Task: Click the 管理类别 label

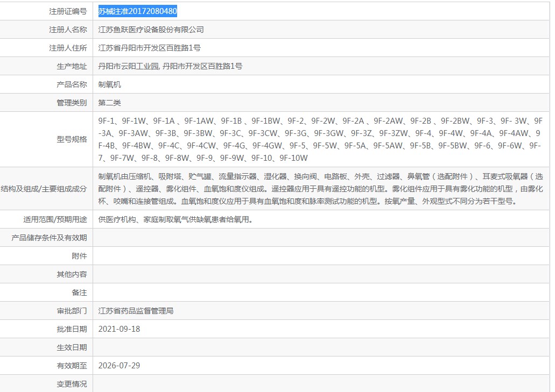Action: click(72, 103)
